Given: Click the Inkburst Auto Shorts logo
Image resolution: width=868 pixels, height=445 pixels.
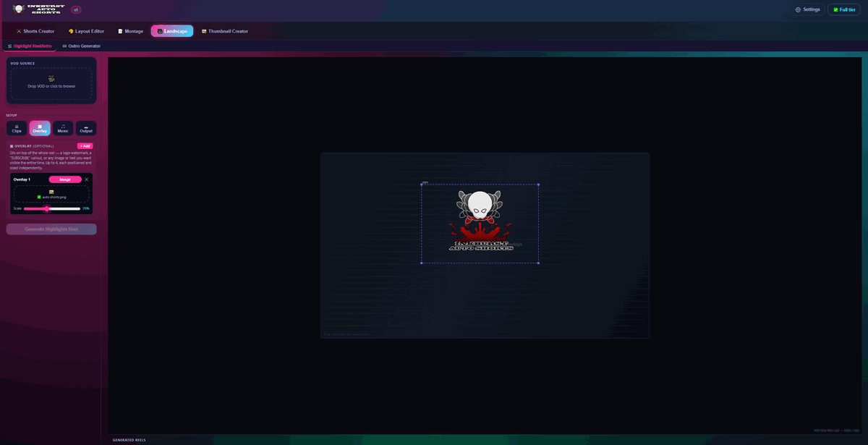Looking at the screenshot, I should pyautogui.click(x=38, y=9).
